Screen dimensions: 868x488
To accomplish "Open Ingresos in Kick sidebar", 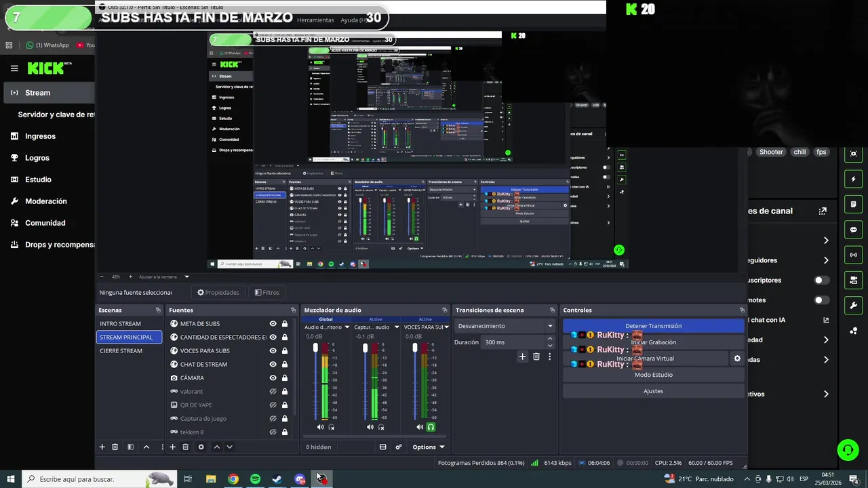I will pos(40,136).
